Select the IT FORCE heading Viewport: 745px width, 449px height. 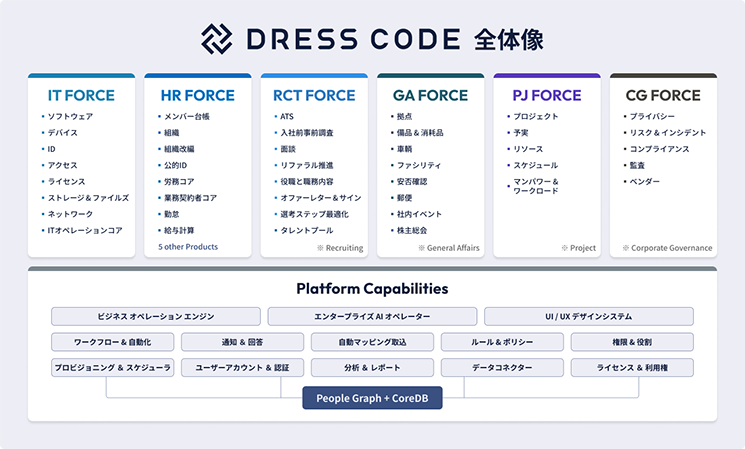[x=81, y=96]
